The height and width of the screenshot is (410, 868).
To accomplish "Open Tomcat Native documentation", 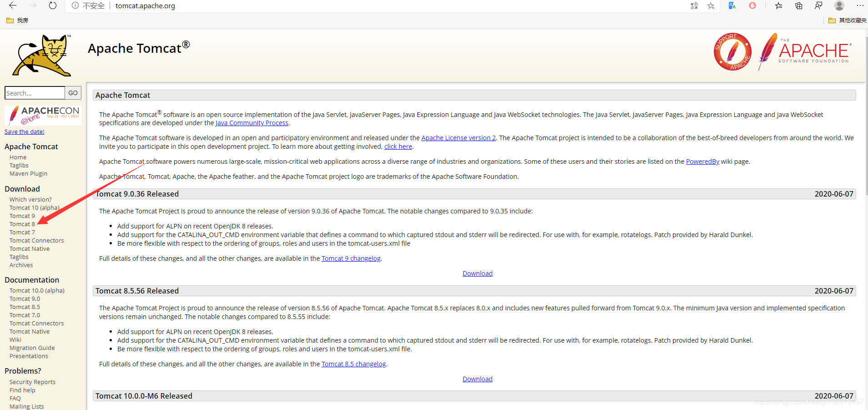I will click(x=30, y=332).
